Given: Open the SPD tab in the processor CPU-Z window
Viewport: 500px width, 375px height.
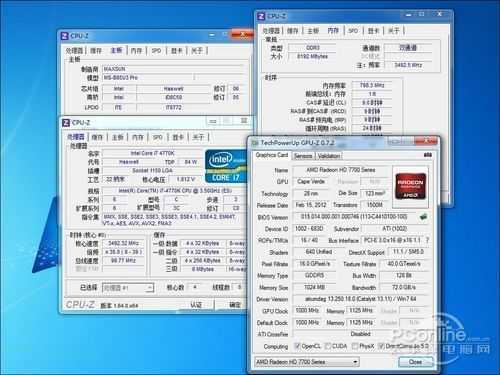Looking at the screenshot, I should [157, 137].
